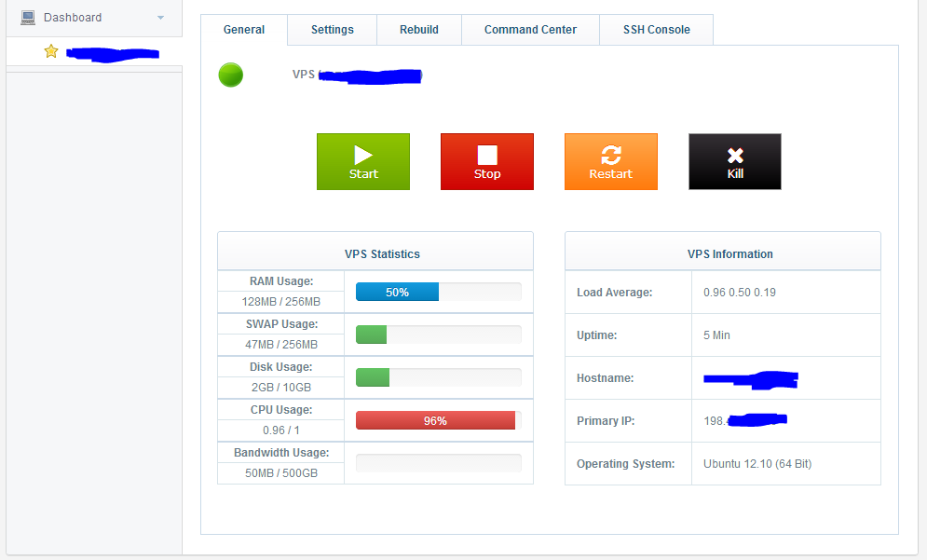Click the Disk Usage label
The height and width of the screenshot is (560, 927).
point(280,367)
